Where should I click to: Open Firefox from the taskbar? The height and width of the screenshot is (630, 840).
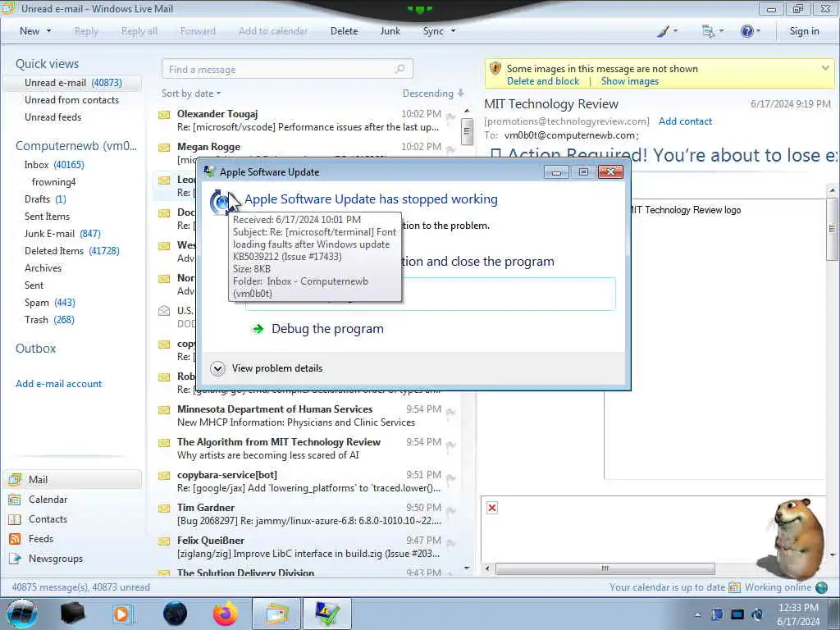pos(225,614)
